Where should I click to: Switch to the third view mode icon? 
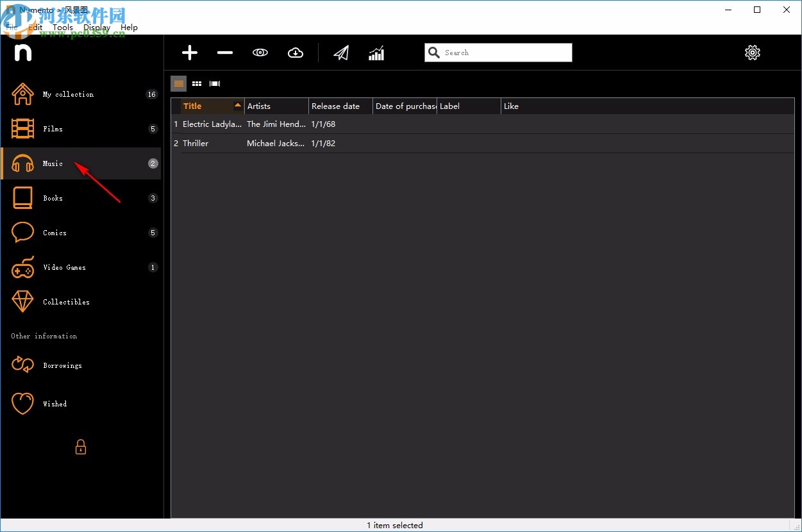click(x=215, y=83)
